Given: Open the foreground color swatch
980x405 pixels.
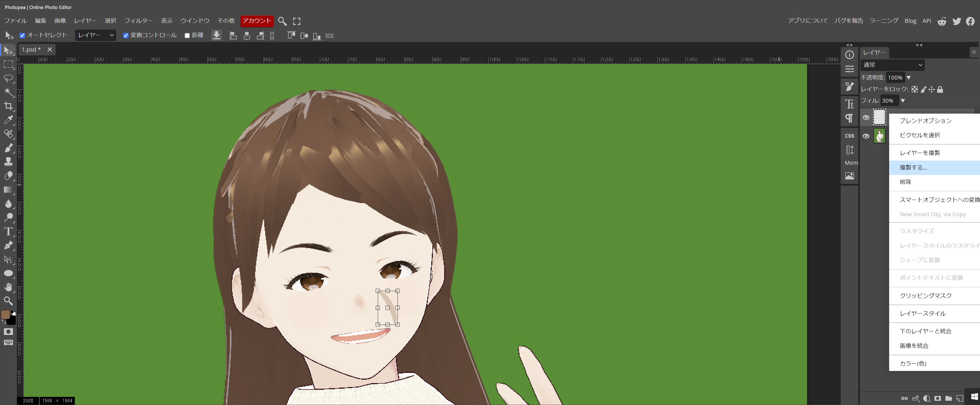Looking at the screenshot, I should click(x=5, y=314).
